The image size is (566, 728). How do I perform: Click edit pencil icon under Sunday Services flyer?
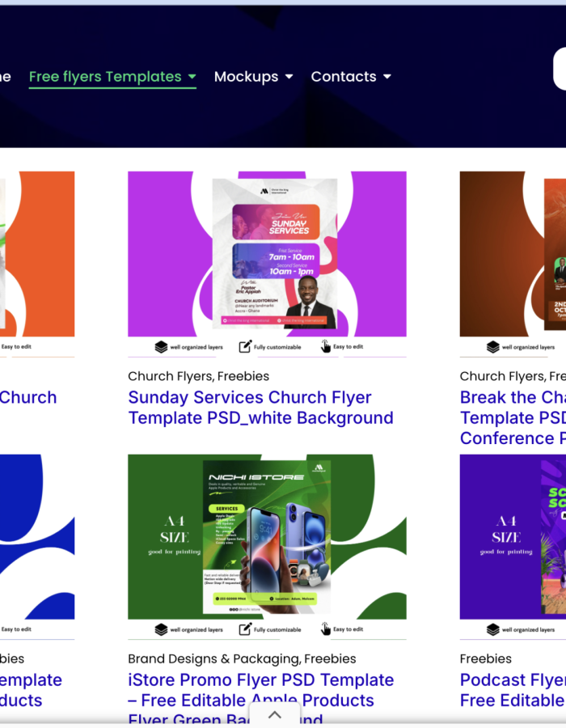tap(245, 346)
